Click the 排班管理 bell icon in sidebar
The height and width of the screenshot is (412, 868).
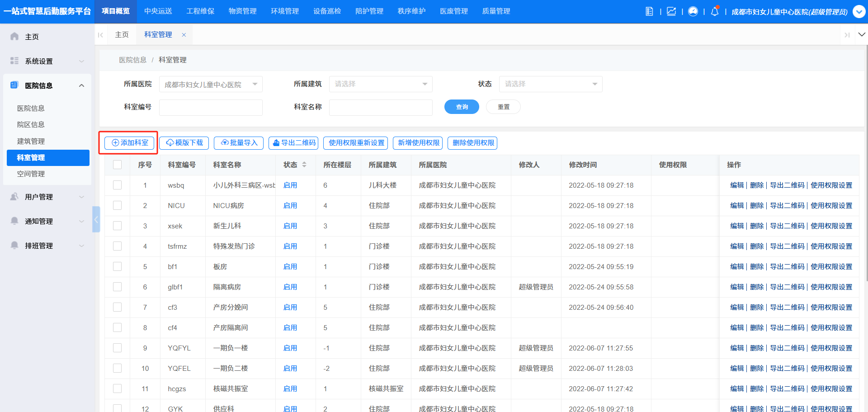coord(14,245)
